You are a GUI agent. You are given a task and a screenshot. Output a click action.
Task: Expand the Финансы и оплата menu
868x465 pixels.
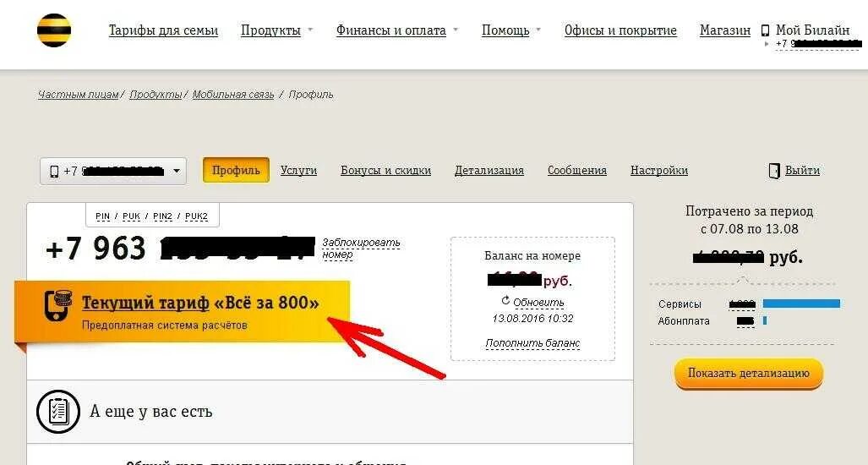(397, 30)
